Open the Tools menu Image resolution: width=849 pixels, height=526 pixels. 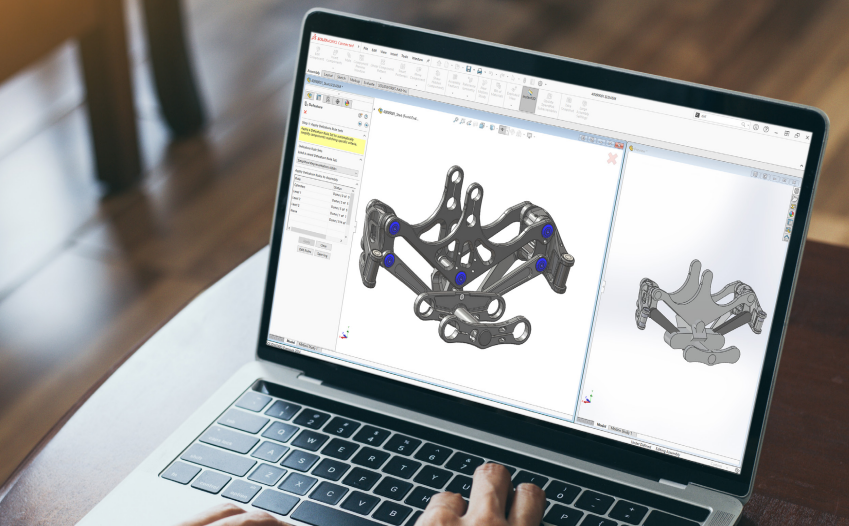click(404, 56)
